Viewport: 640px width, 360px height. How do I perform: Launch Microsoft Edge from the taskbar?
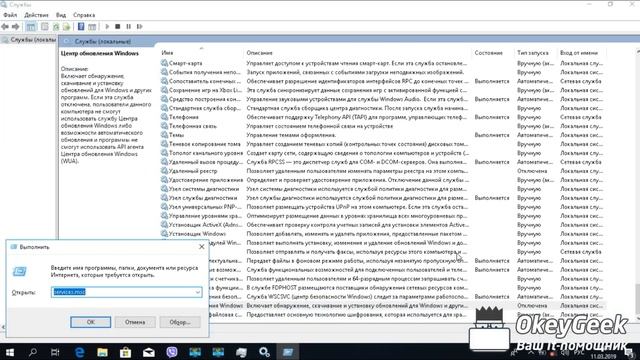[79, 352]
